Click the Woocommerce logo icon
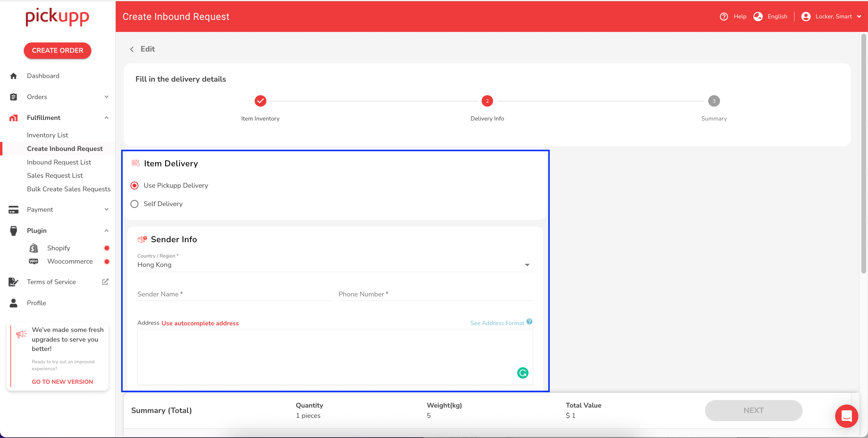The width and height of the screenshot is (868, 438). (34, 261)
